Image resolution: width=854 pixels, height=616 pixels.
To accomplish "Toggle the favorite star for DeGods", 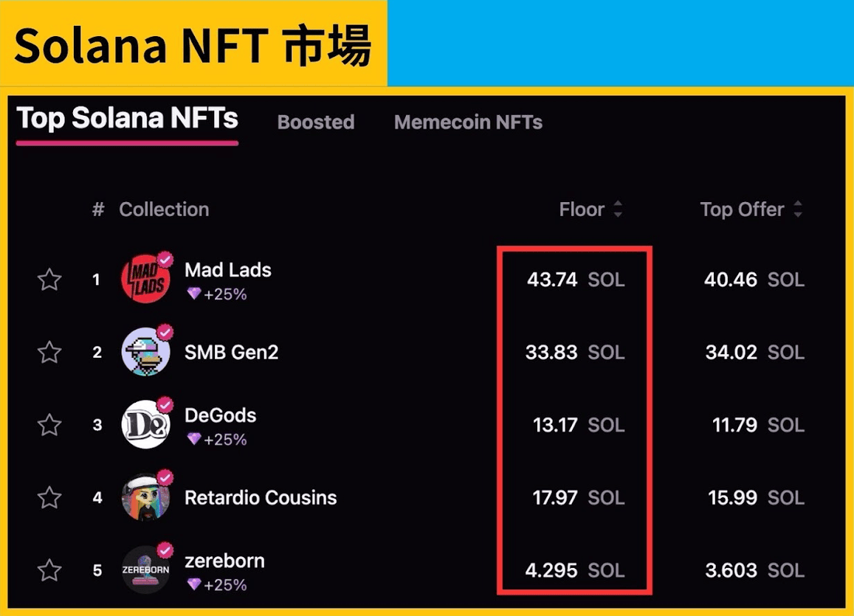I will tap(49, 425).
